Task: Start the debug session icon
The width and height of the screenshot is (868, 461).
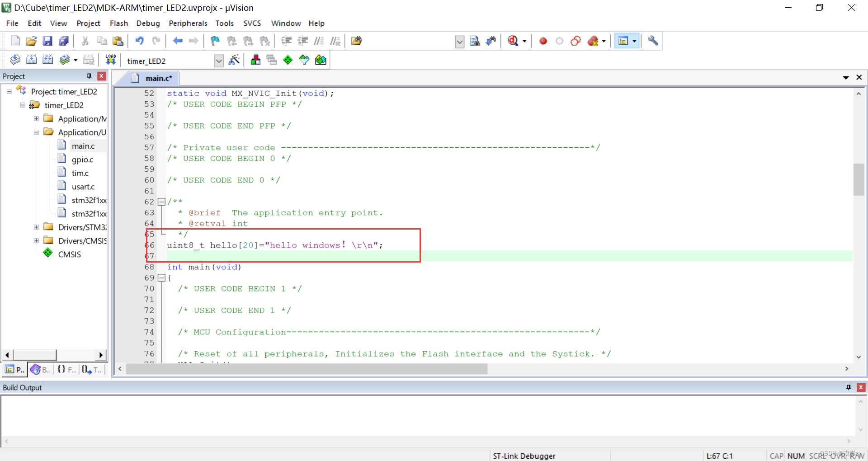Action: [513, 41]
